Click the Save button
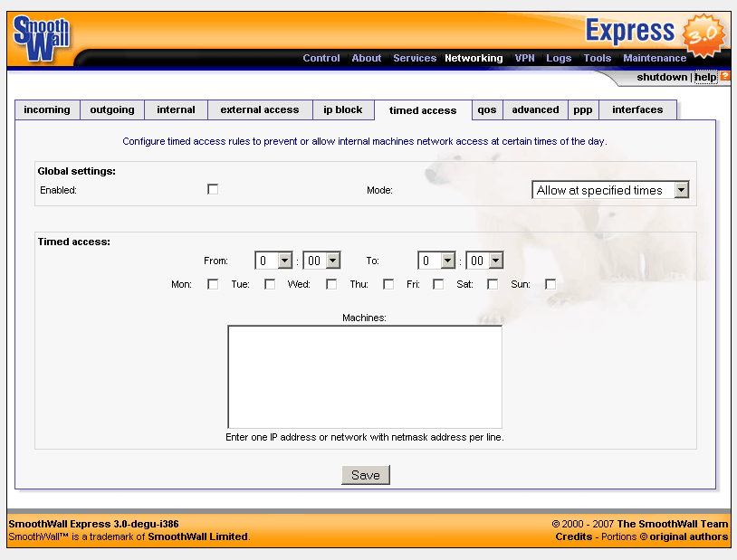 [x=366, y=475]
